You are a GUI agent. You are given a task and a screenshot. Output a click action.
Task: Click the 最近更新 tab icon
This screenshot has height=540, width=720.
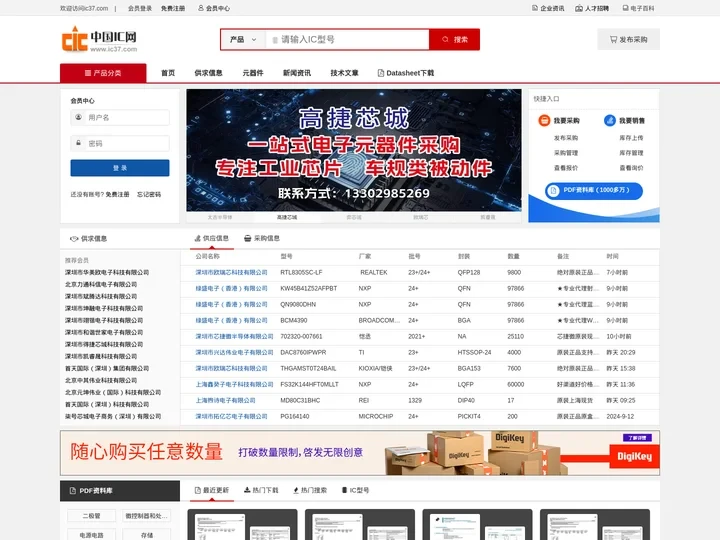click(198, 490)
